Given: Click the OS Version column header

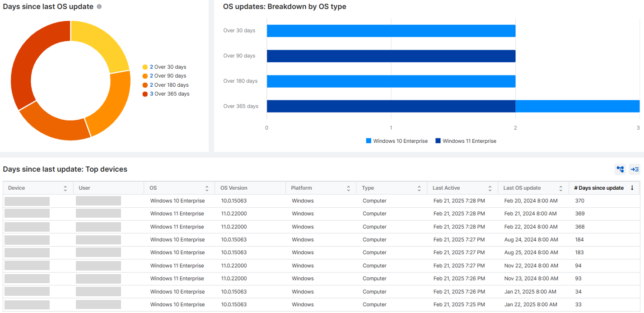Looking at the screenshot, I should [233, 188].
